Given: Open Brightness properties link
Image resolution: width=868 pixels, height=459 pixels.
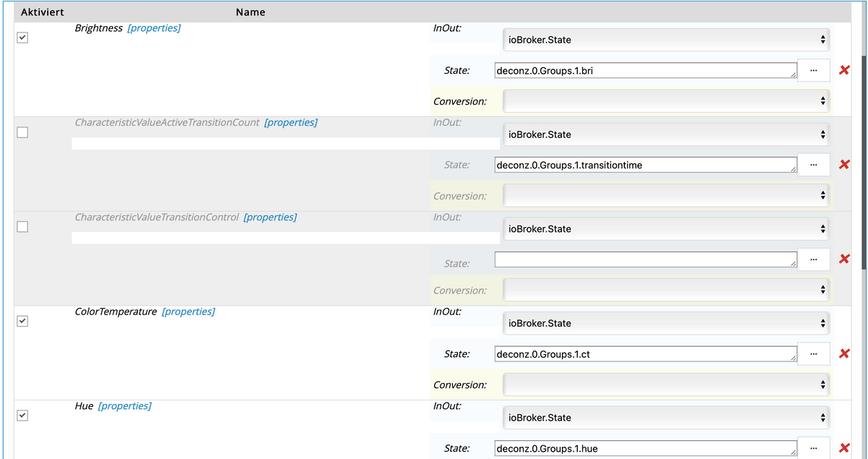Looking at the screenshot, I should pyautogui.click(x=154, y=28).
